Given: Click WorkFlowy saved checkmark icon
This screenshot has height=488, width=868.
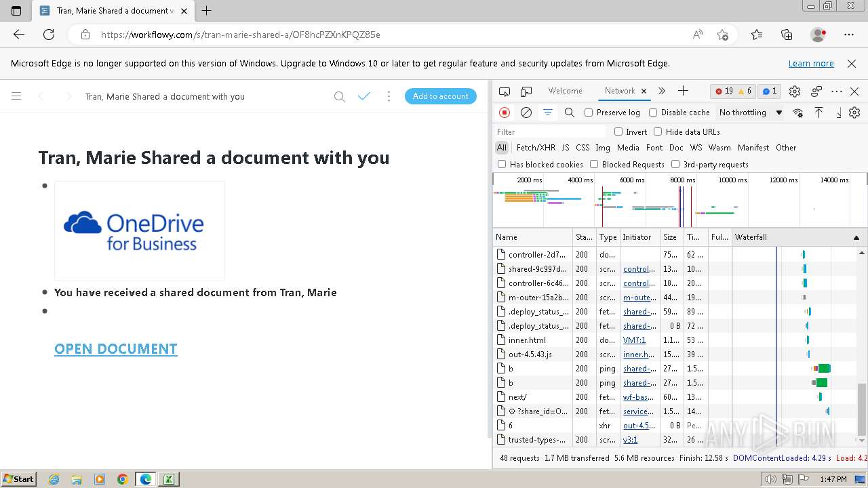Looking at the screenshot, I should [364, 96].
